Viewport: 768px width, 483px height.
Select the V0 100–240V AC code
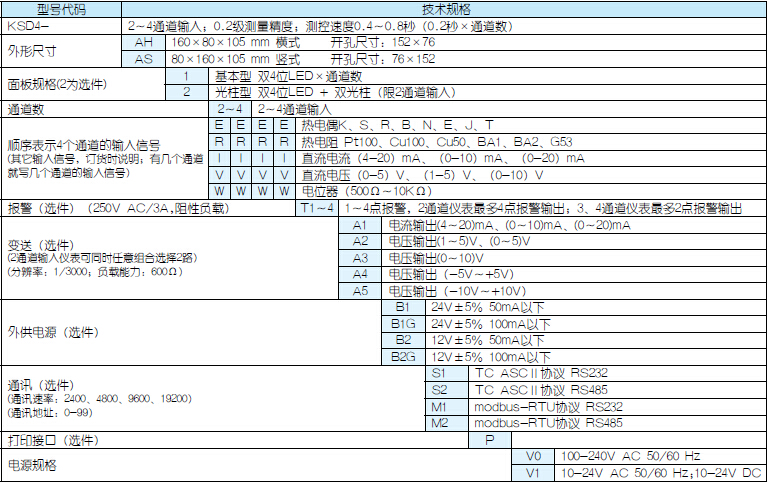(532, 455)
